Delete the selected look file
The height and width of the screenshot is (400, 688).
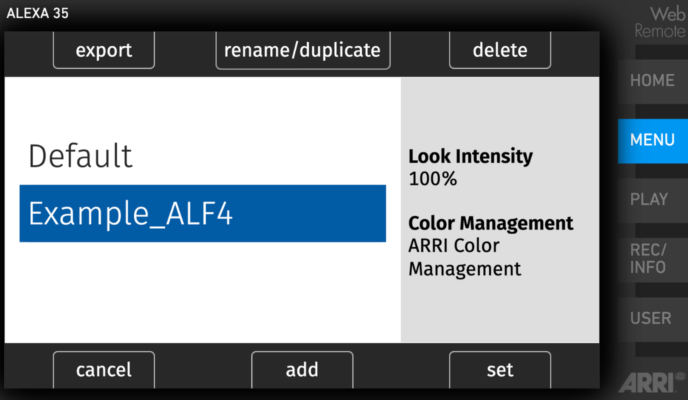coord(500,50)
